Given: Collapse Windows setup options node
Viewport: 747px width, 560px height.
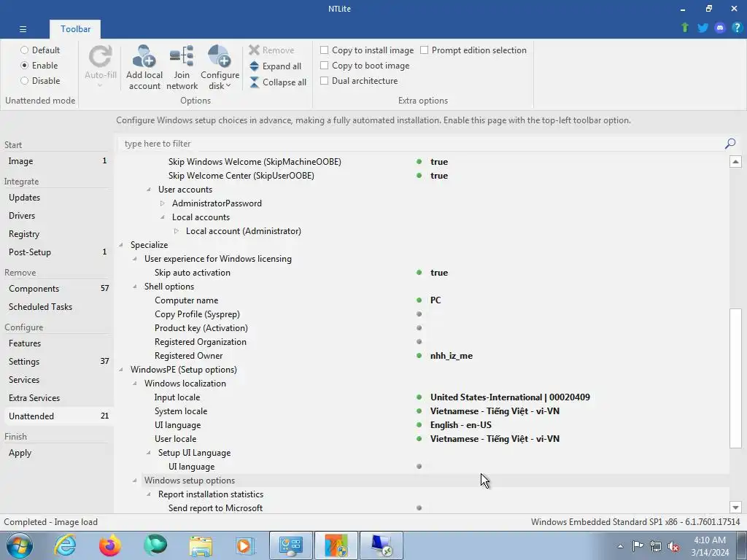Looking at the screenshot, I should coord(135,481).
